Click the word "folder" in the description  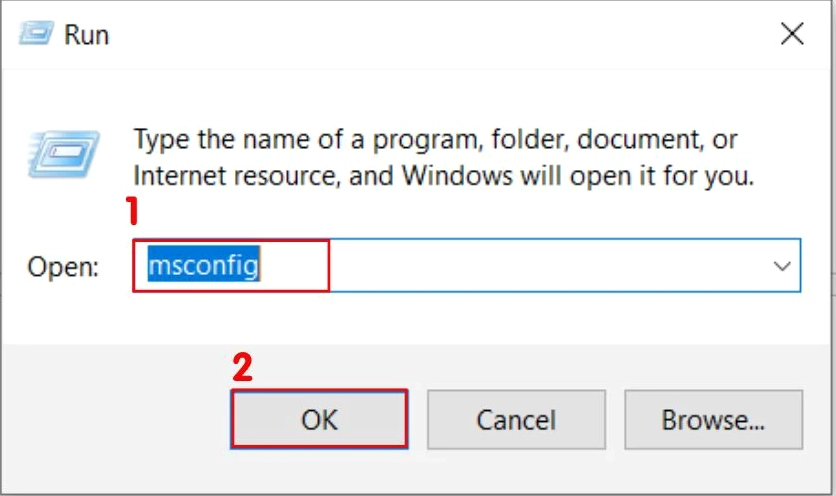pyautogui.click(x=530, y=138)
